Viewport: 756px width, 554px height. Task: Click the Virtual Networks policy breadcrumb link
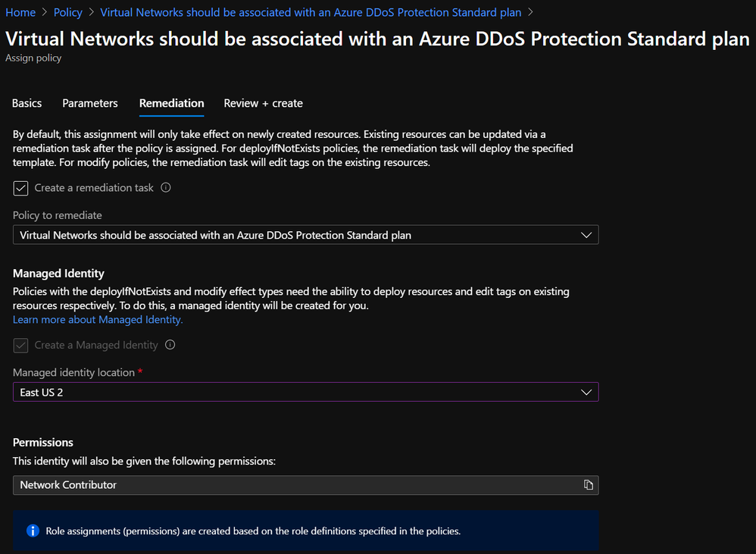click(x=311, y=13)
